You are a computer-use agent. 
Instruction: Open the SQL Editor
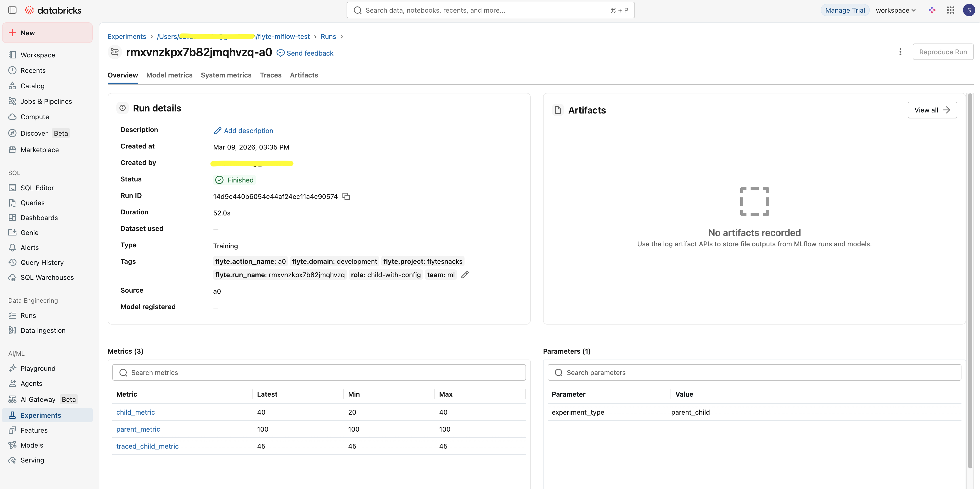[x=37, y=187]
